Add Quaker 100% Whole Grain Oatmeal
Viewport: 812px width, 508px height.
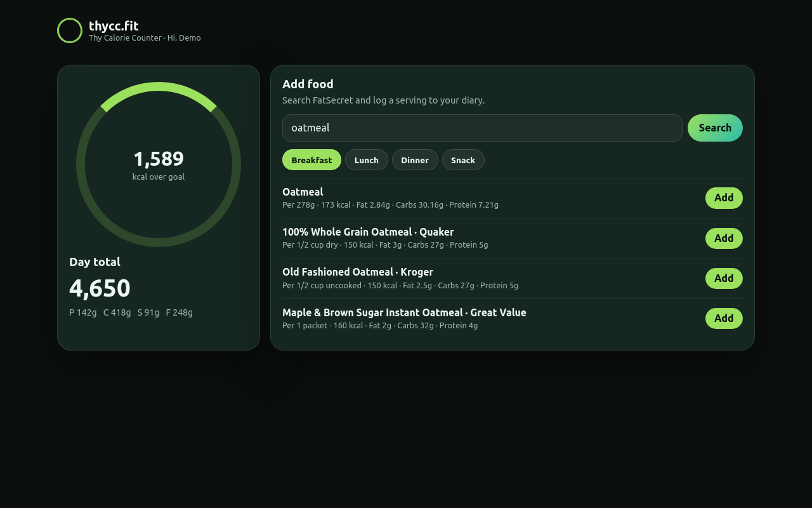pyautogui.click(x=724, y=238)
